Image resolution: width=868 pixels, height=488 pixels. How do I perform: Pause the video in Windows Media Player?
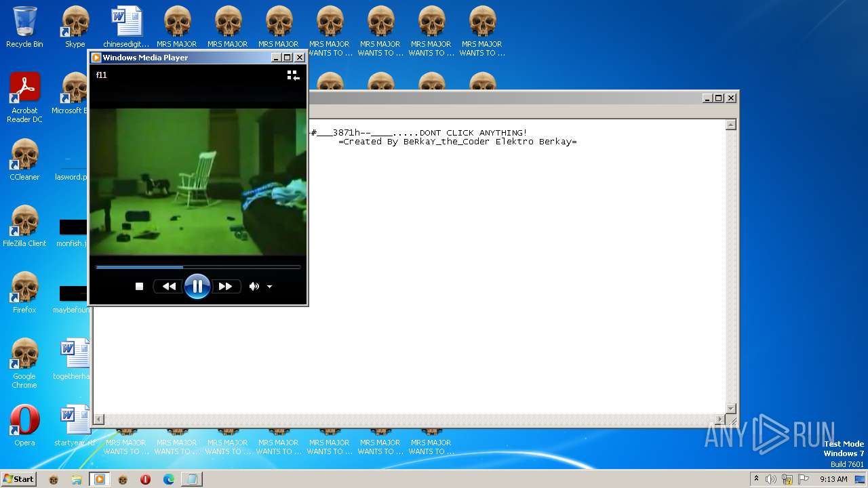point(197,286)
